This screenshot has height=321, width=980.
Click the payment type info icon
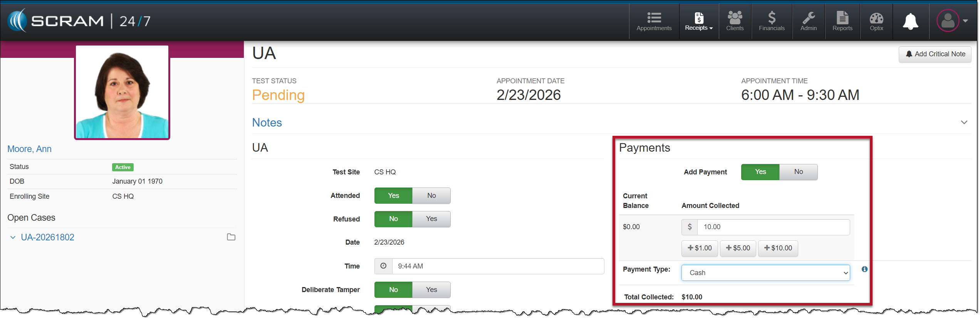(864, 269)
